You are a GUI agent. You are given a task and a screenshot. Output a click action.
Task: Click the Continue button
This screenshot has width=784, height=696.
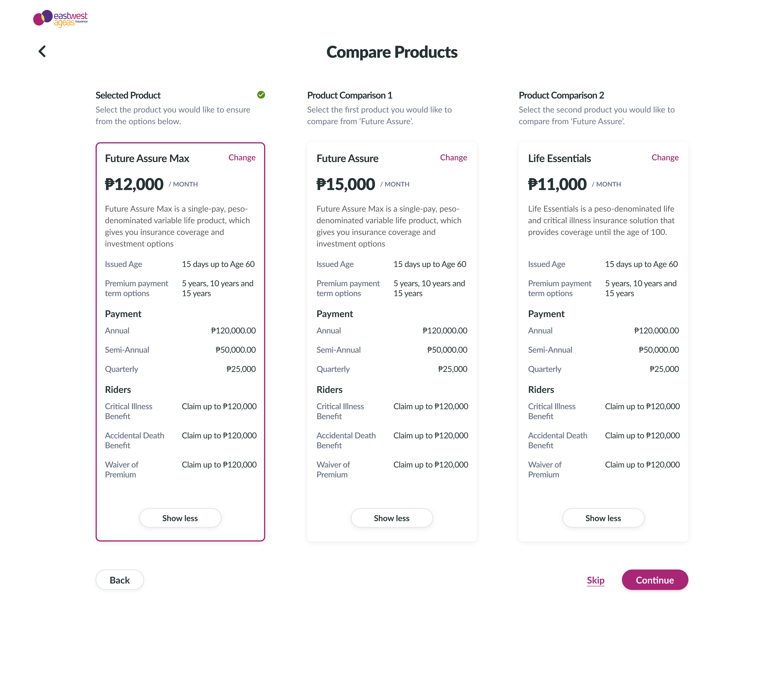pyautogui.click(x=655, y=580)
